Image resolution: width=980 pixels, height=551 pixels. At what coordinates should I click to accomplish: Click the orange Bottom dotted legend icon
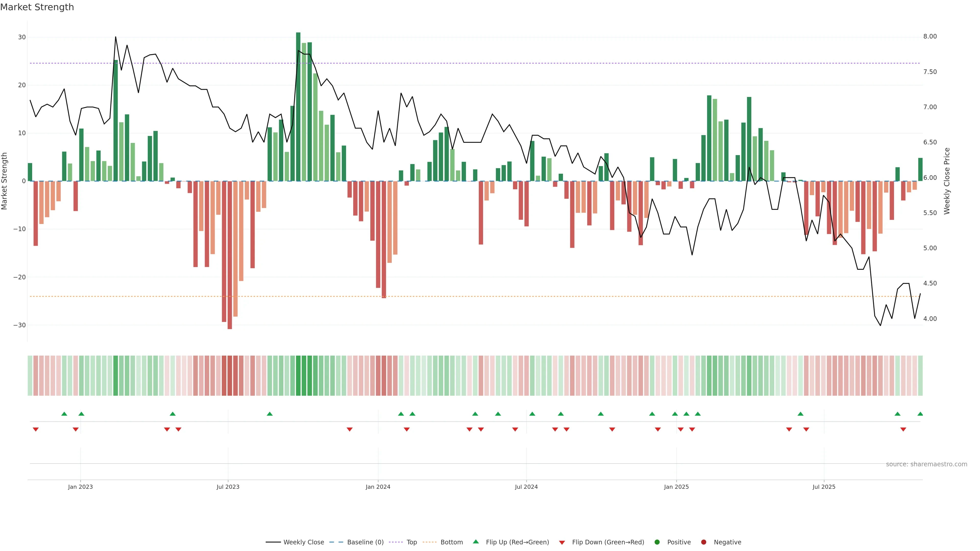click(430, 542)
